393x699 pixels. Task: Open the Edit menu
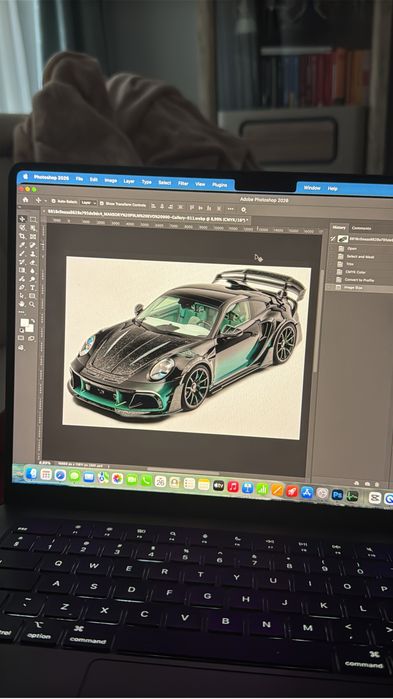tap(94, 180)
